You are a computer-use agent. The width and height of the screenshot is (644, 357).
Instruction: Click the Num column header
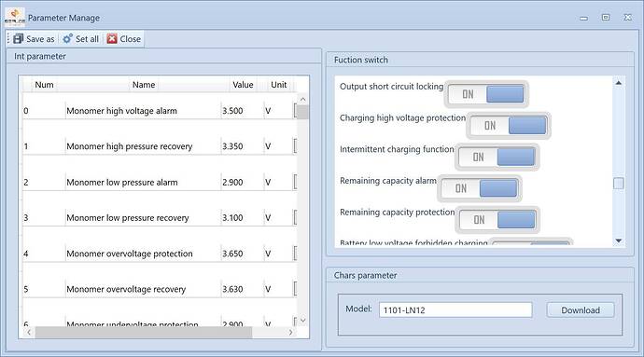(x=44, y=85)
